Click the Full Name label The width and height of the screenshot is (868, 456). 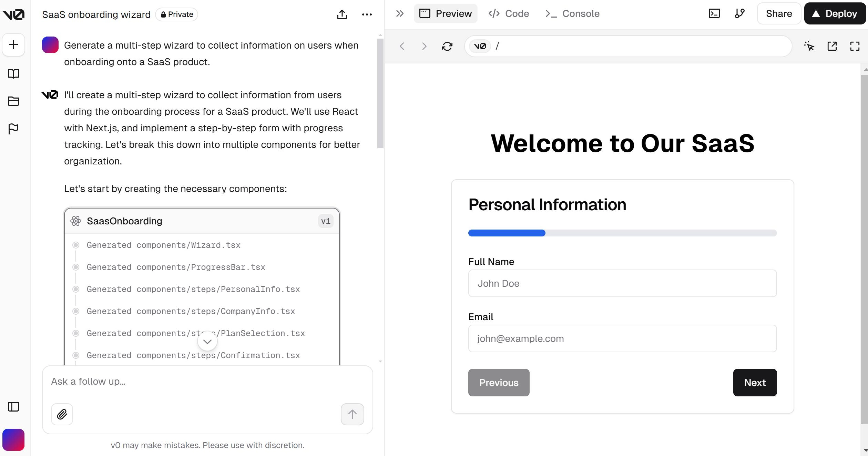[x=491, y=262]
